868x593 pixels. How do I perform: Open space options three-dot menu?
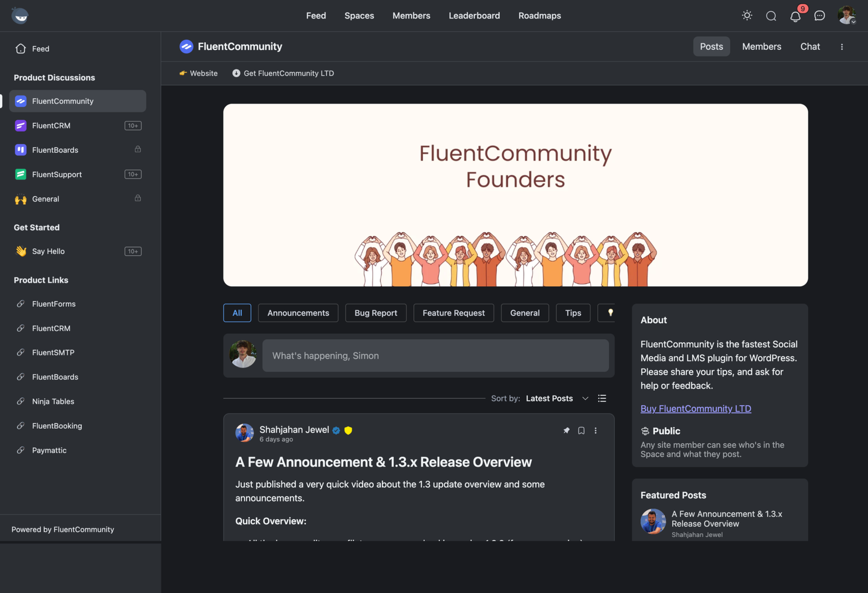pyautogui.click(x=842, y=47)
